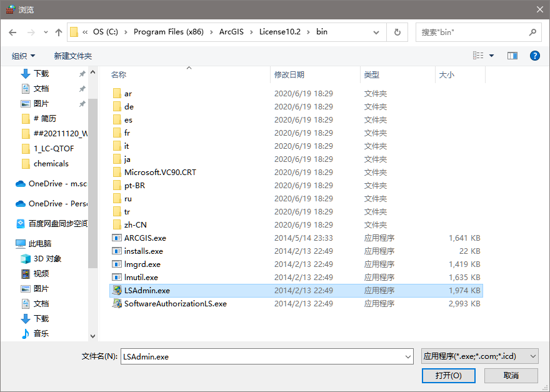This screenshot has width=550, height=392.
Task: Select the ar folder icon
Action: click(117, 94)
